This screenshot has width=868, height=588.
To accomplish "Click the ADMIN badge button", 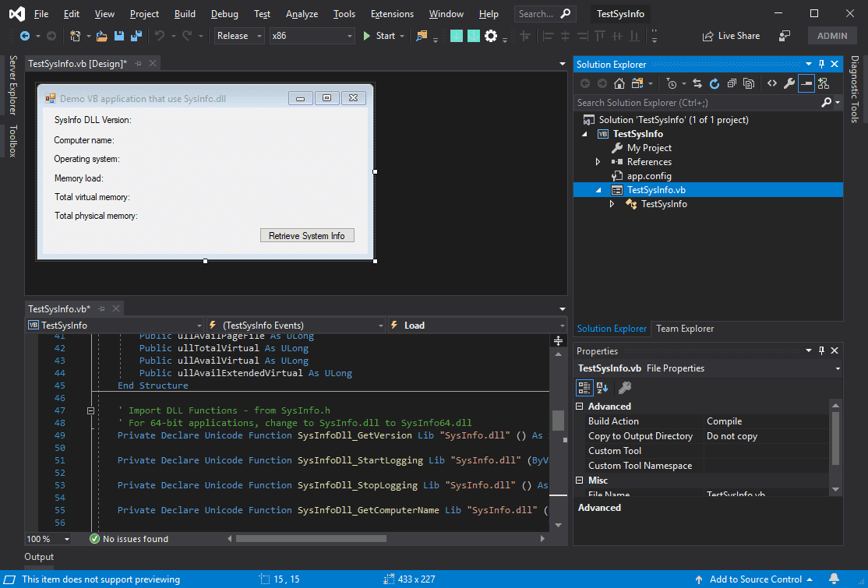I will click(x=832, y=36).
